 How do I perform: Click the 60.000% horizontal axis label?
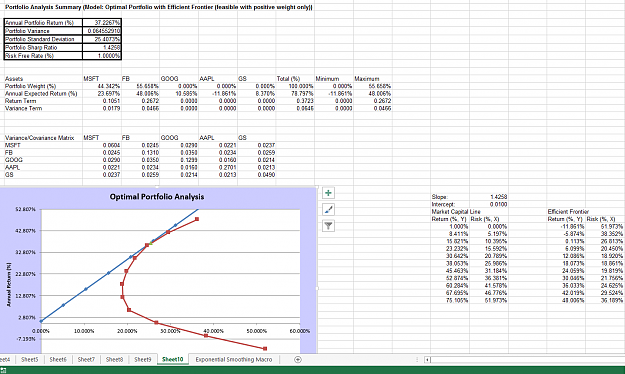(x=300, y=331)
